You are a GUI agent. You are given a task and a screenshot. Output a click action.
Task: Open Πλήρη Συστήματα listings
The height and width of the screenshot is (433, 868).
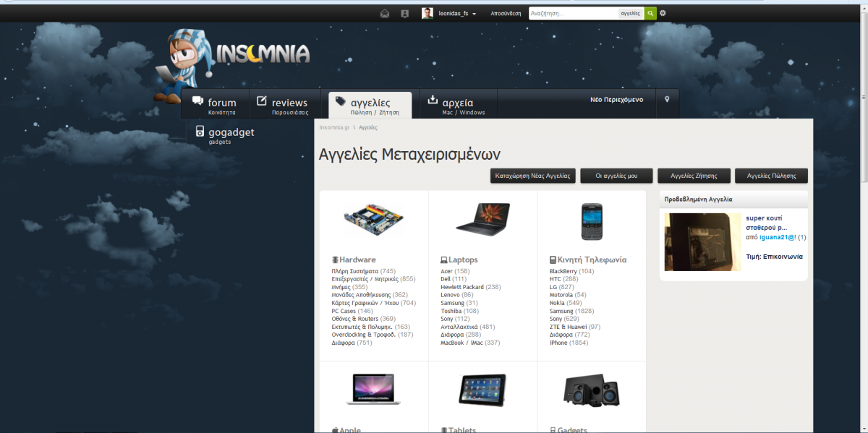pyautogui.click(x=355, y=271)
